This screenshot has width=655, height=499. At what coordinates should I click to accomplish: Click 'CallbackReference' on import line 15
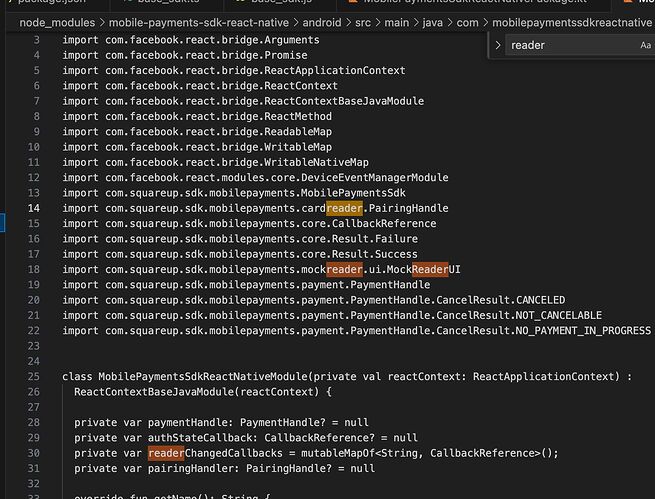tap(384, 223)
